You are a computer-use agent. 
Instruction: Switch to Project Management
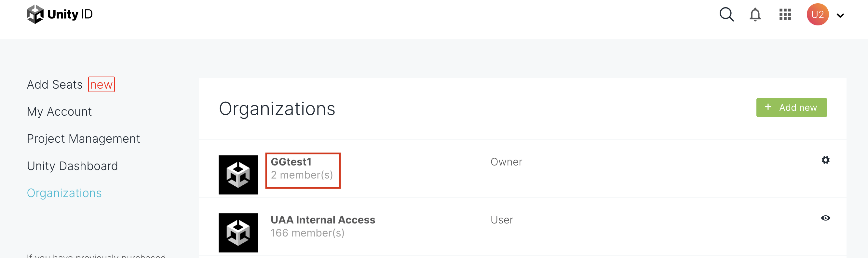click(83, 138)
